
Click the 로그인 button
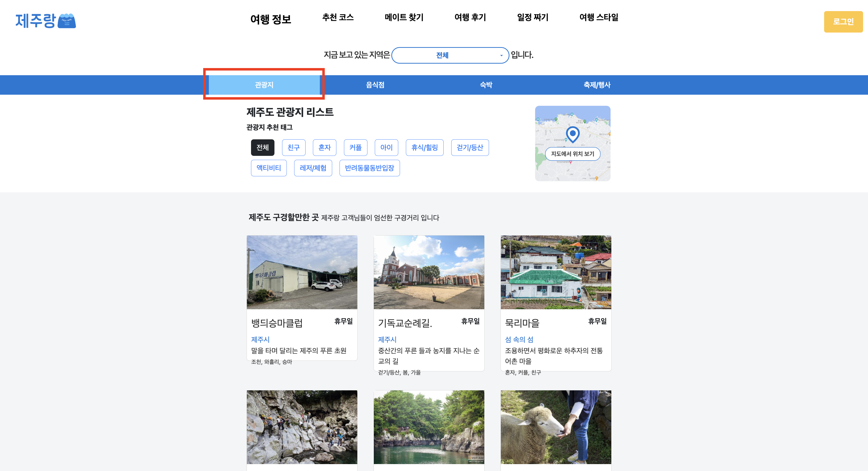pos(843,22)
